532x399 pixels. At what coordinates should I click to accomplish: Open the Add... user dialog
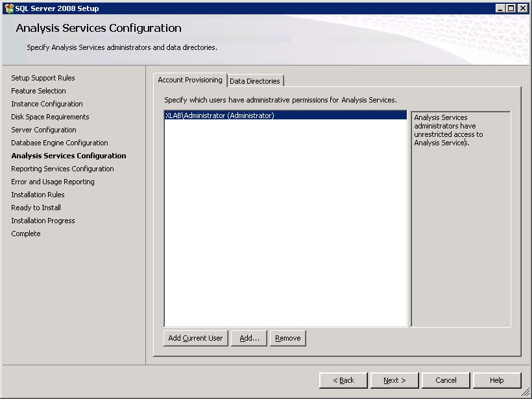click(x=249, y=338)
